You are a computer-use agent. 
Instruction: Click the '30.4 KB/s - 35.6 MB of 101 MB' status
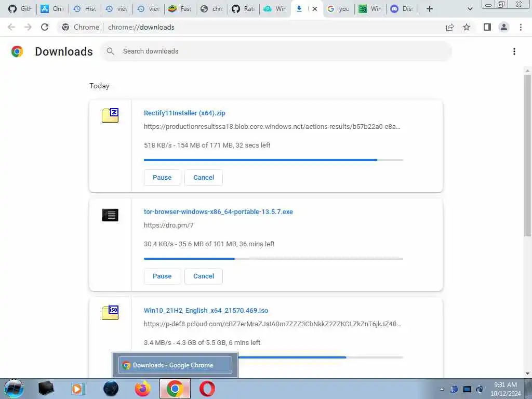click(x=209, y=244)
